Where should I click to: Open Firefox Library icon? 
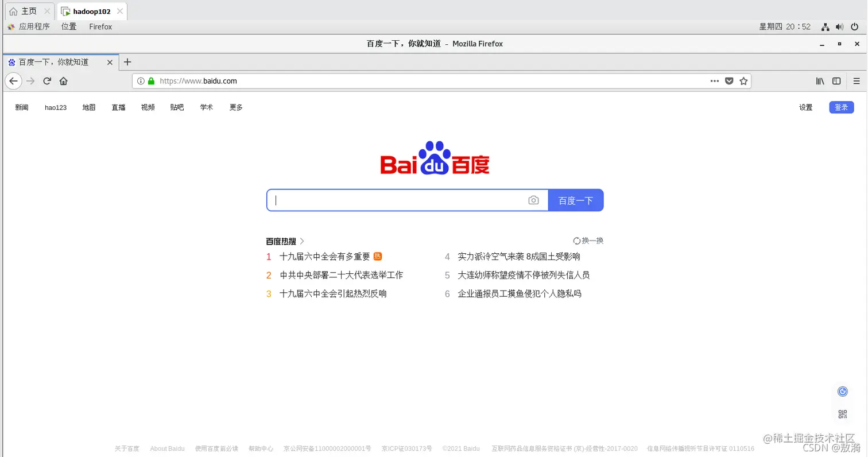coord(820,81)
